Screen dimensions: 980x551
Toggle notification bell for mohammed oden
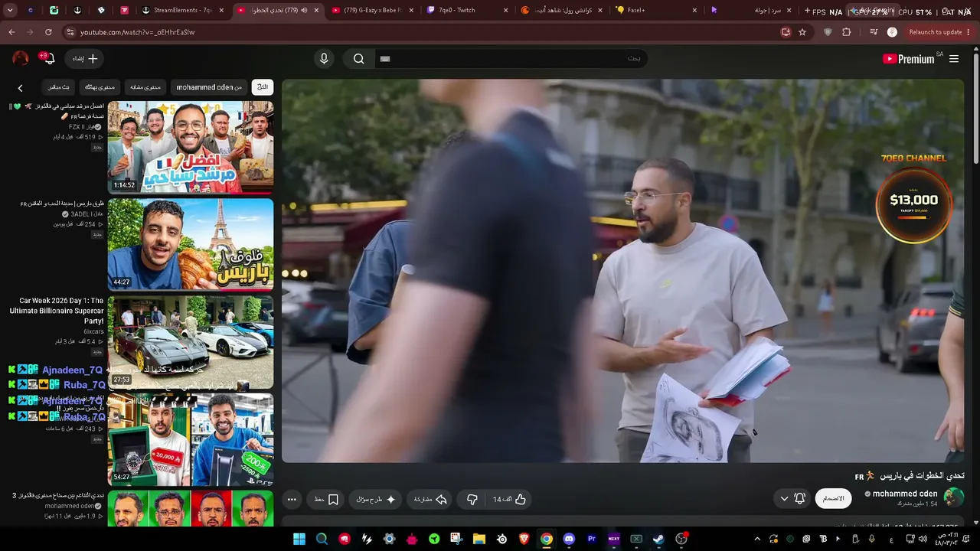coord(800,498)
